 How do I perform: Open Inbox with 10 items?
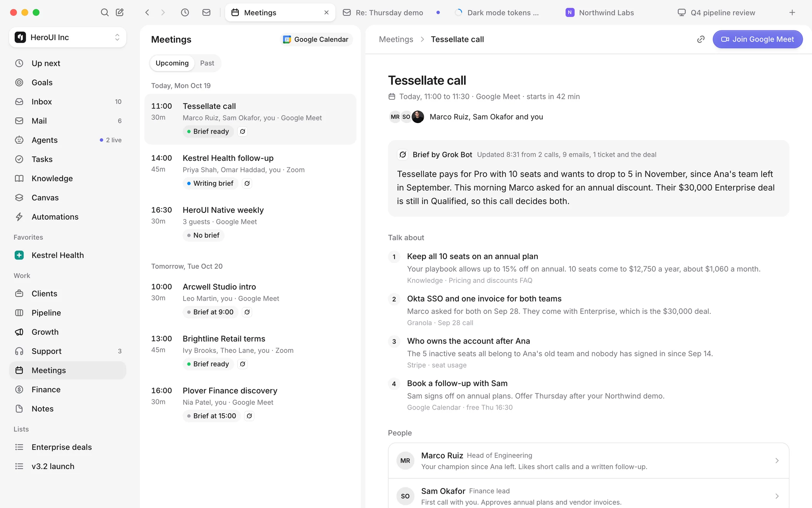(68, 102)
